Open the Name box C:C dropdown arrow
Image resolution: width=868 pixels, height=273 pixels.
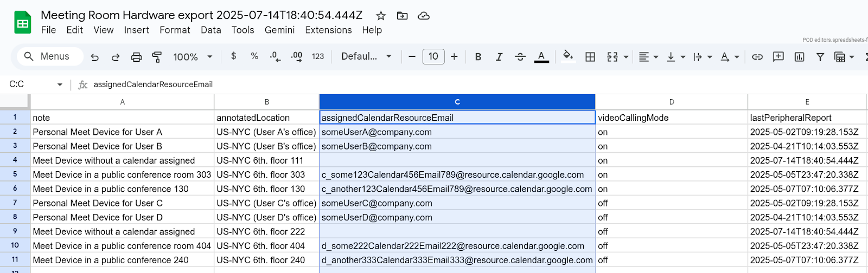point(60,84)
